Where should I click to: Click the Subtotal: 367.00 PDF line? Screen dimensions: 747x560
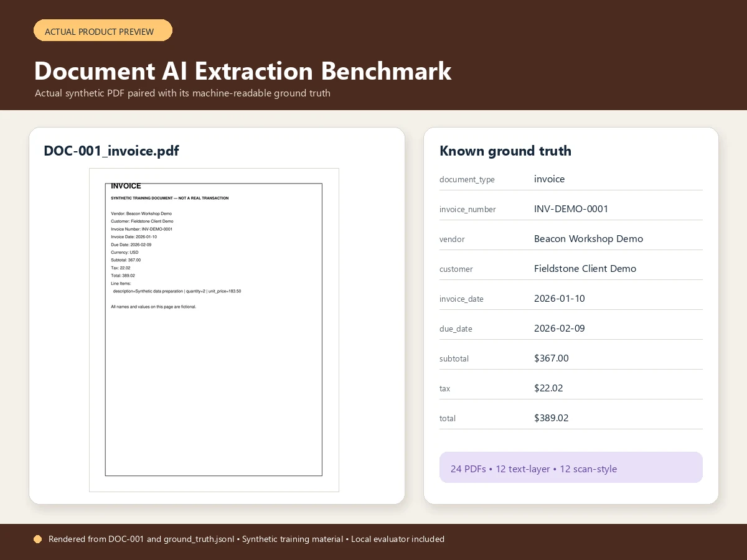click(x=126, y=260)
